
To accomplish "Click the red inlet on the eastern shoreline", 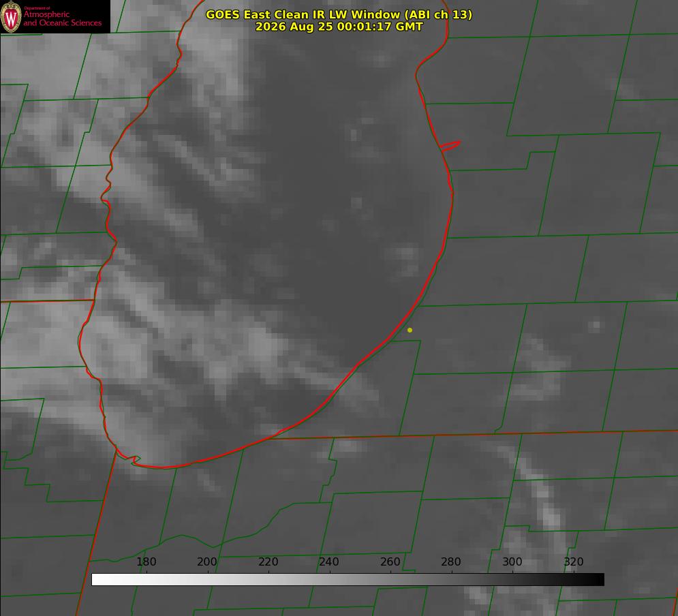I will [450, 146].
